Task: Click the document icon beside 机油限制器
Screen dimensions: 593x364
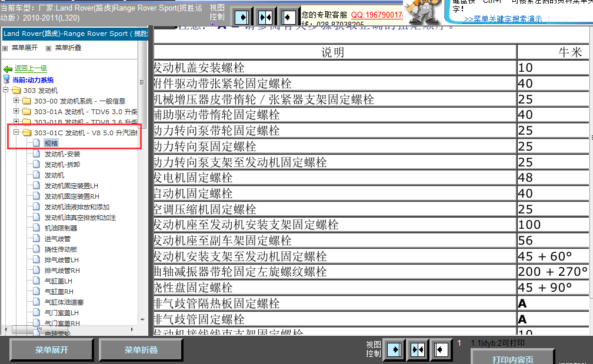Action: (x=36, y=228)
